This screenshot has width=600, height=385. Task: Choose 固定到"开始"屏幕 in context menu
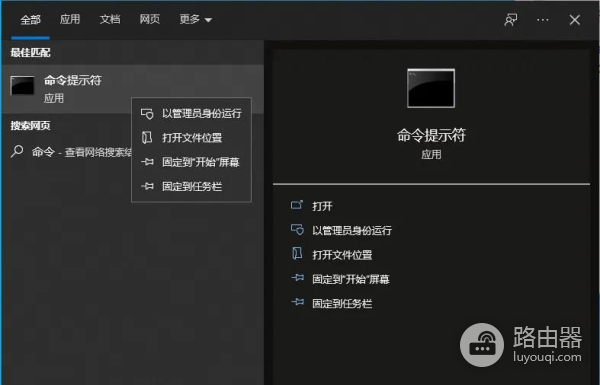[191, 162]
